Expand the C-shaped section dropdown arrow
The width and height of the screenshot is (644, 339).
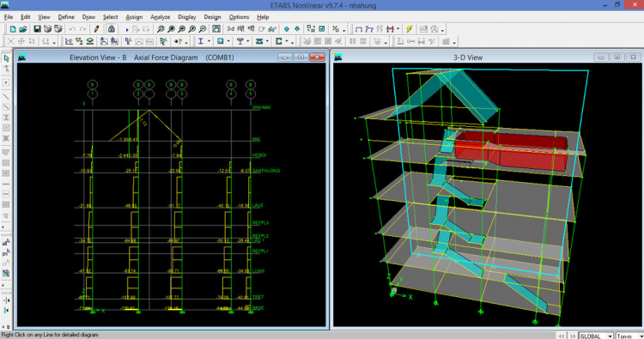(287, 41)
